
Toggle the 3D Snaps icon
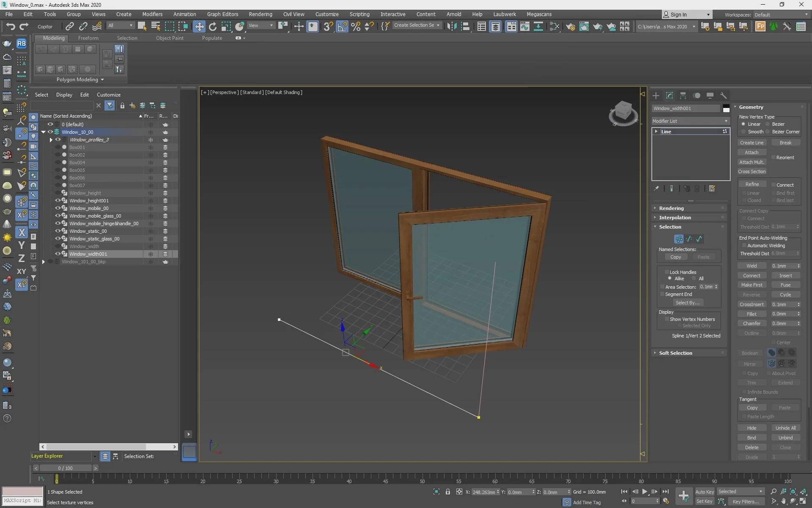coord(328,26)
